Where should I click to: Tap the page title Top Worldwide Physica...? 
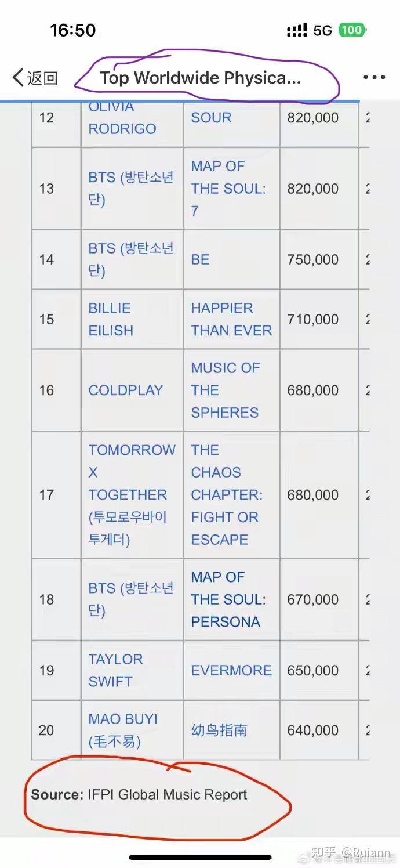click(x=200, y=78)
